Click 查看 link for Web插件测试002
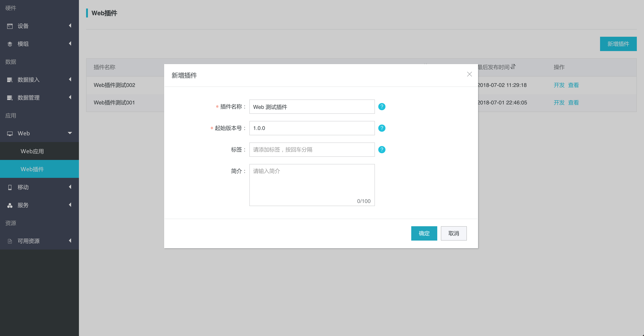 point(573,85)
